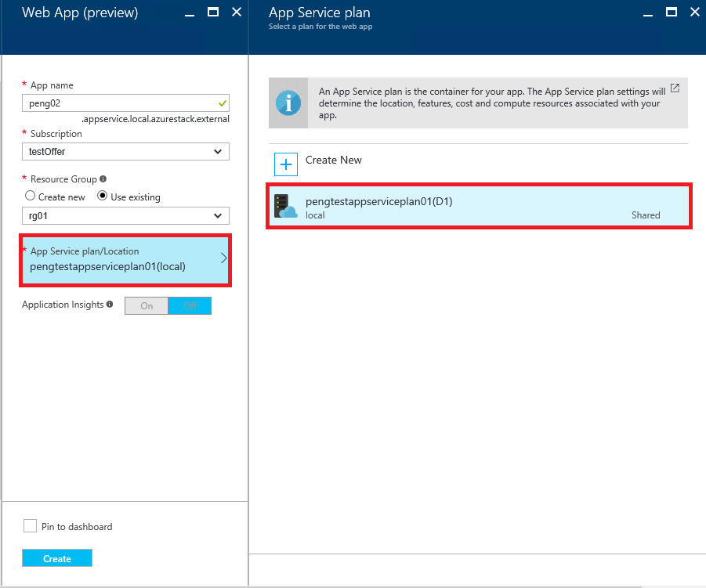Click the Subscription label
Viewport: 706px width, 588px height.
click(x=56, y=134)
